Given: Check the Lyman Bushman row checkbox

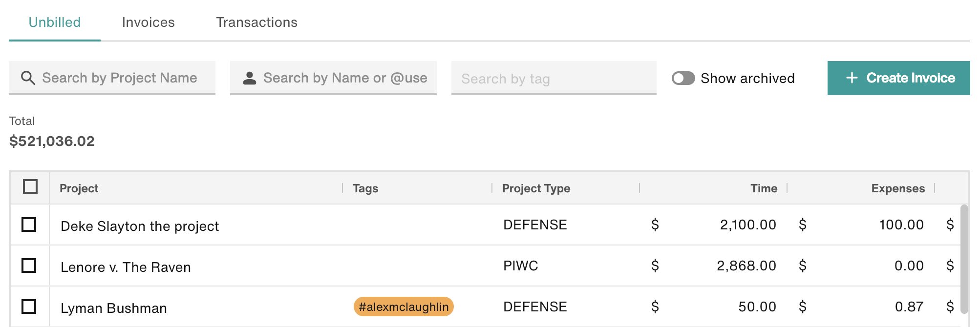Looking at the screenshot, I should tap(29, 307).
